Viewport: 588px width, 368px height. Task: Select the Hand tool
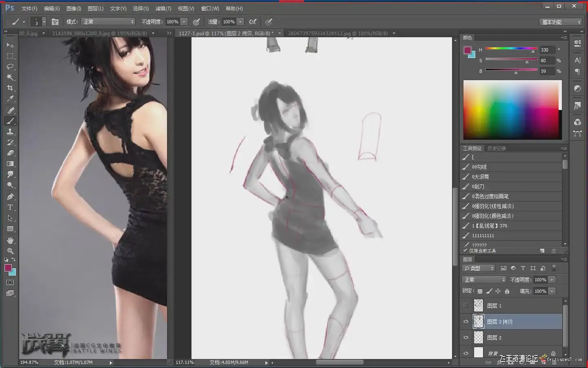pyautogui.click(x=10, y=240)
